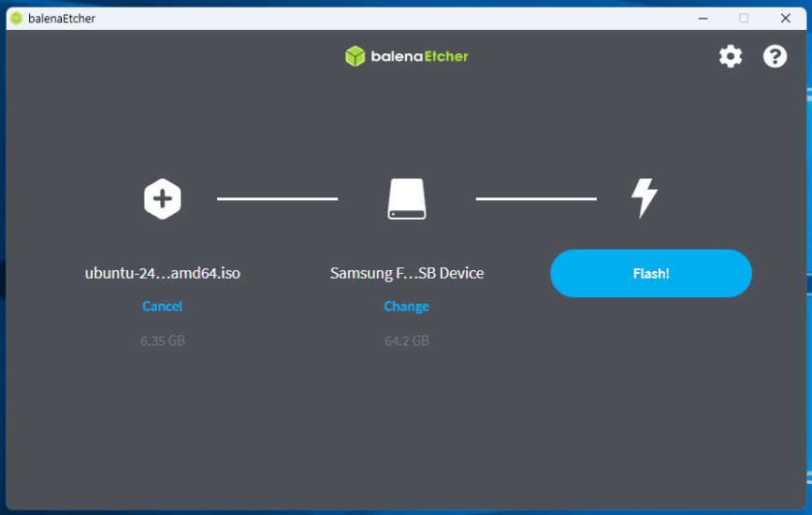Image resolution: width=812 pixels, height=515 pixels.
Task: Click the 64.2 GB drive size label
Action: pyautogui.click(x=407, y=341)
